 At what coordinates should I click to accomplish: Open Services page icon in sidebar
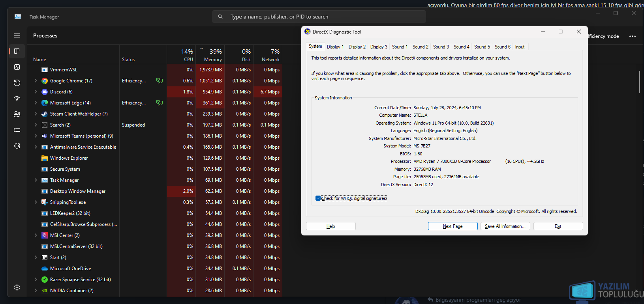click(17, 146)
